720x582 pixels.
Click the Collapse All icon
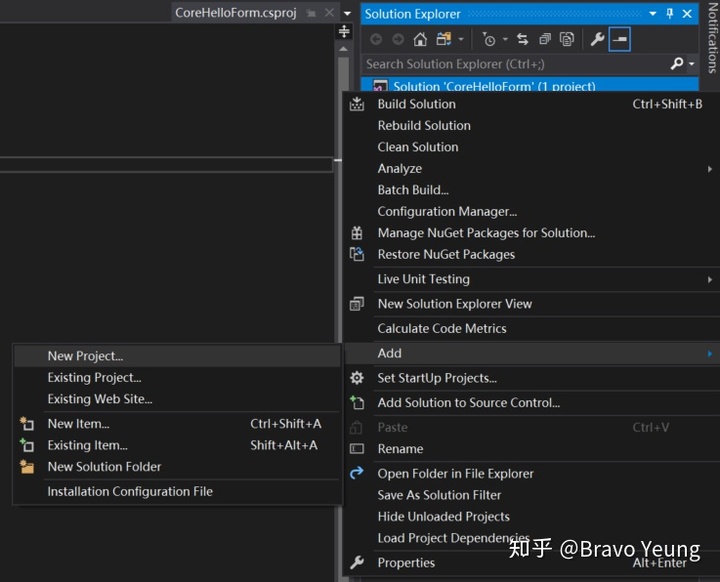[x=545, y=40]
